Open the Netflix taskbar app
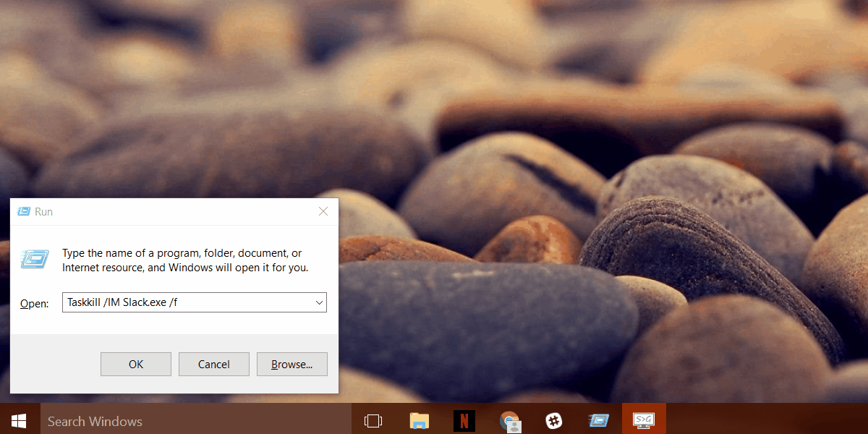 coord(464,420)
